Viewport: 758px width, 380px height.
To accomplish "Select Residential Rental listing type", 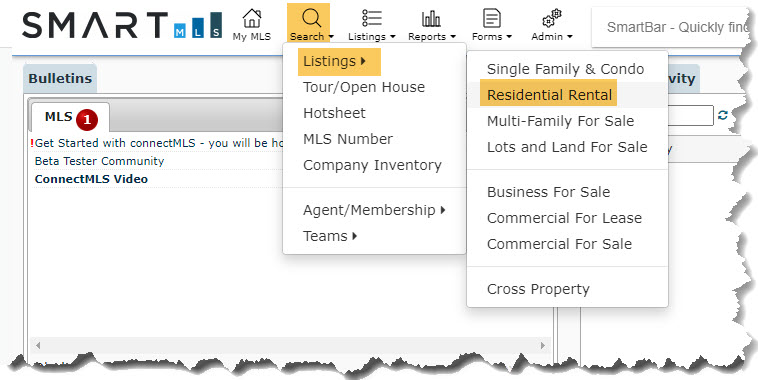I will [x=549, y=95].
